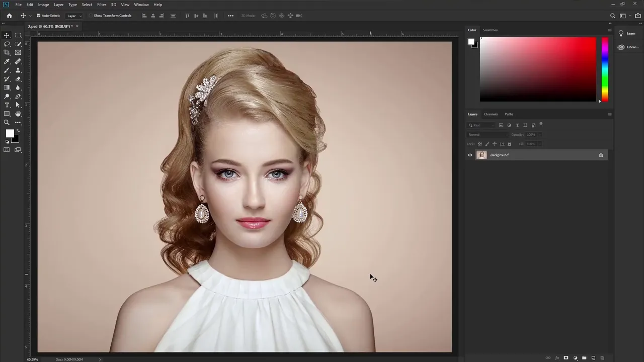The image size is (644, 362).
Task: Select the Pen tool
Action: tap(18, 97)
